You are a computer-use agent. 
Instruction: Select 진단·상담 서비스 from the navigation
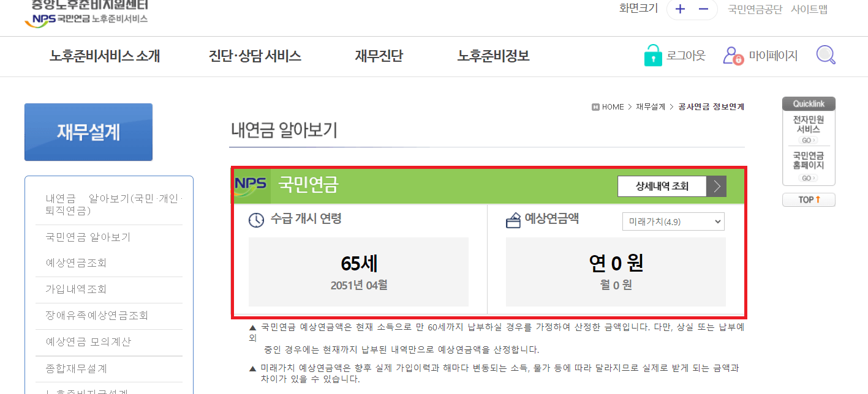click(255, 55)
